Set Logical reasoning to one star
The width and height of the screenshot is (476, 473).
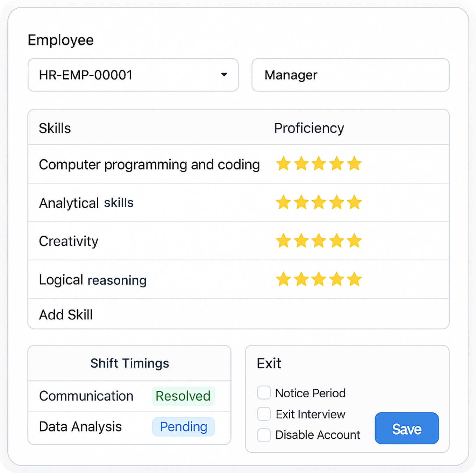[283, 279]
